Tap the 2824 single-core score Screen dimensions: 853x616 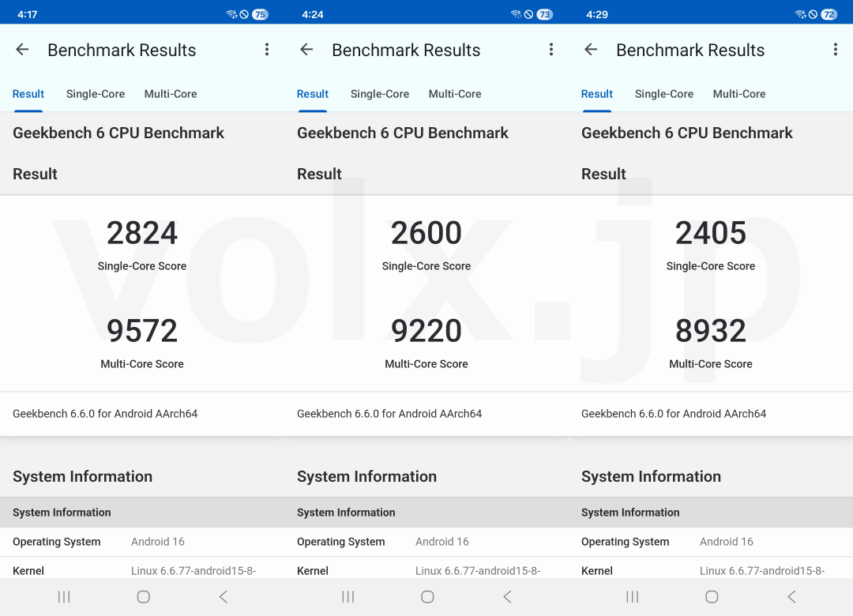[x=142, y=234]
